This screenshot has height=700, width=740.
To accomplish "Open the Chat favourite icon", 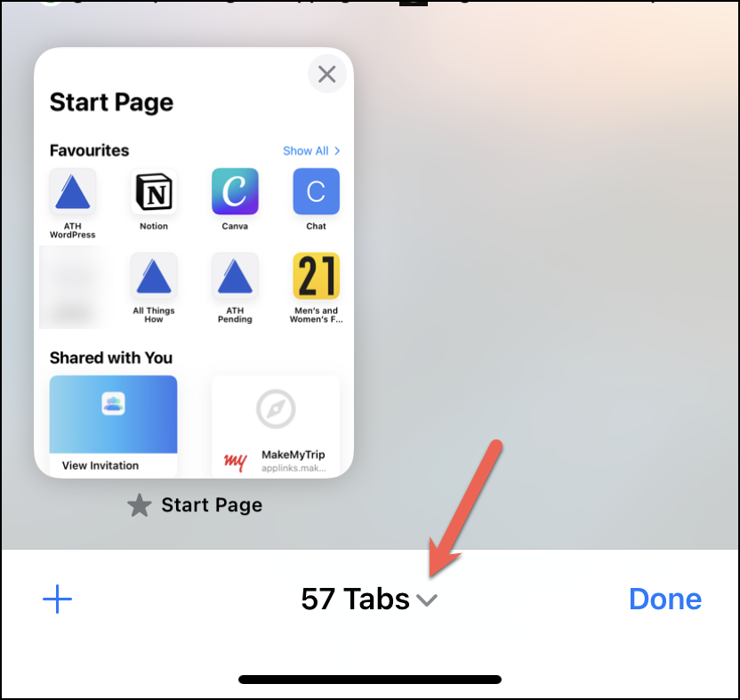I will pyautogui.click(x=317, y=191).
